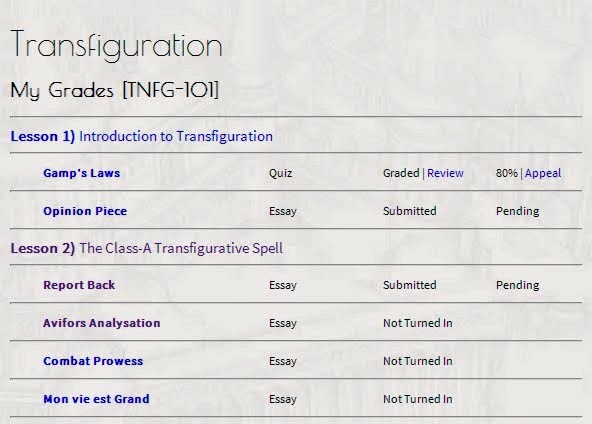Open Lesson 2 The Class-A Transfigurative Spell

tap(146, 248)
